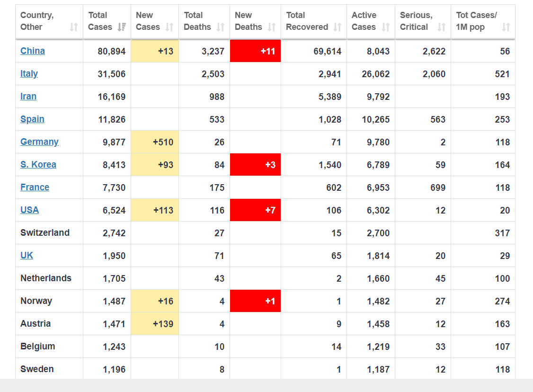Click China's new deaths +11 cell
This screenshot has width=533, height=392.
point(255,51)
